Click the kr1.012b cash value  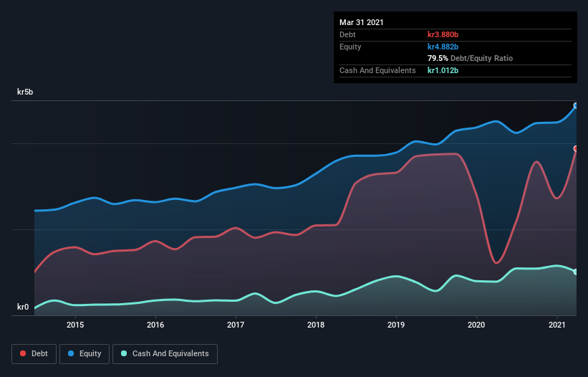tap(443, 70)
